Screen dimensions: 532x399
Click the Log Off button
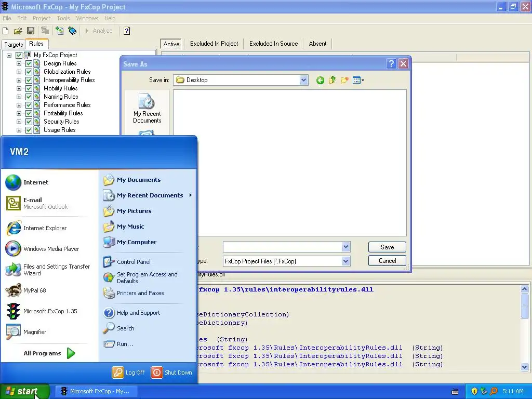[x=128, y=373]
